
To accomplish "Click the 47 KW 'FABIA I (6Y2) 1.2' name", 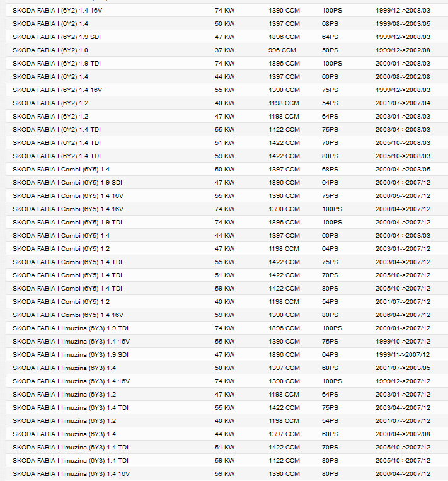I will [50, 117].
